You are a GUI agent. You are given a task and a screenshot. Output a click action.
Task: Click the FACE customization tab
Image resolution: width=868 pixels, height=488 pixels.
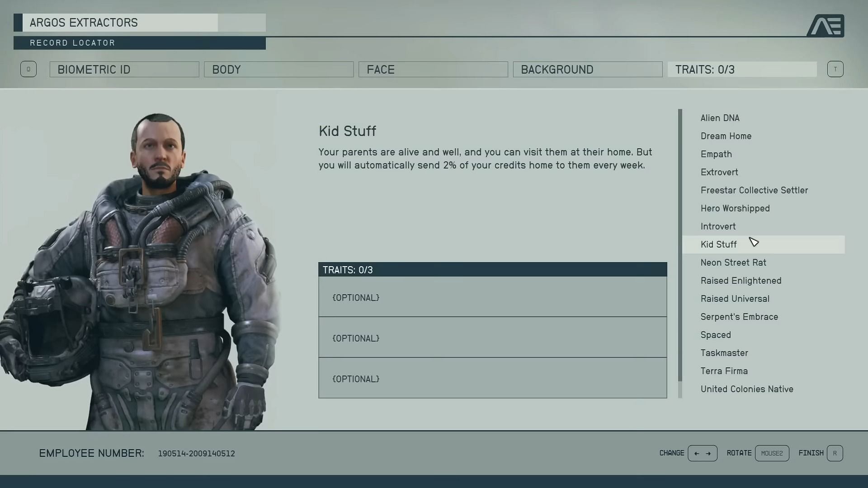point(434,69)
